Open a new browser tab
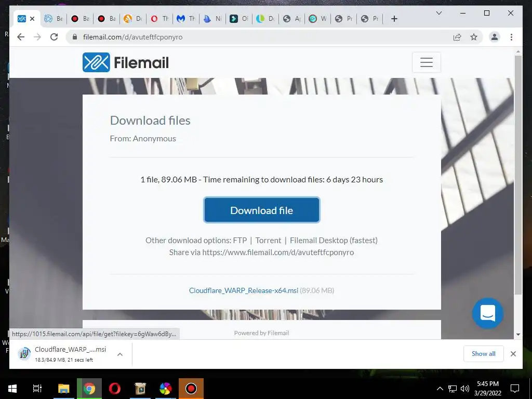 394,19
